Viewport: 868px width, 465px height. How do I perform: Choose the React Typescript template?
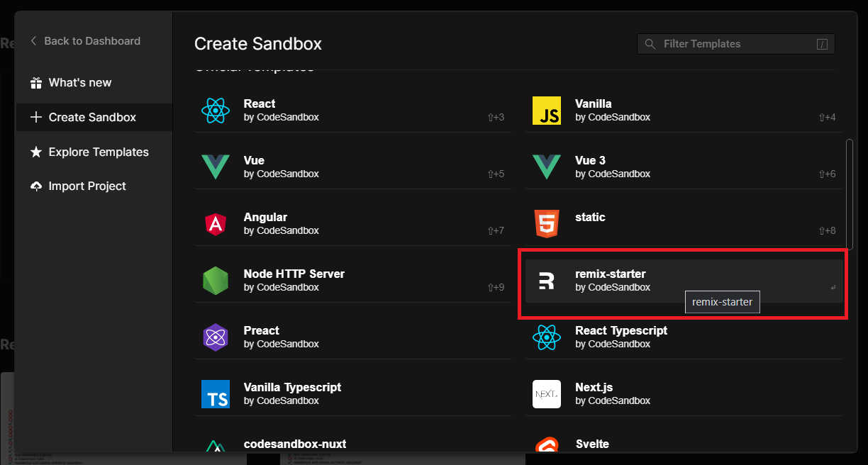(621, 337)
